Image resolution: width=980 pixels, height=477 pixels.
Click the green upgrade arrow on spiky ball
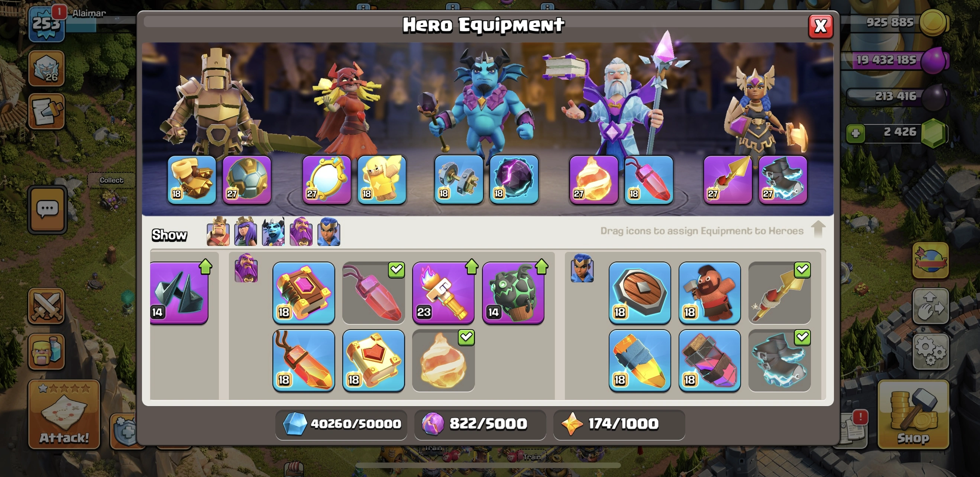[206, 266]
